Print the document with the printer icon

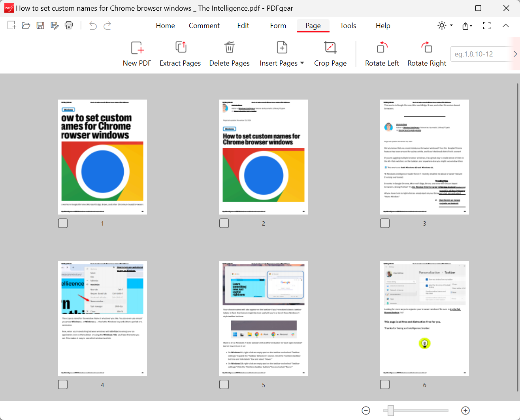point(69,26)
